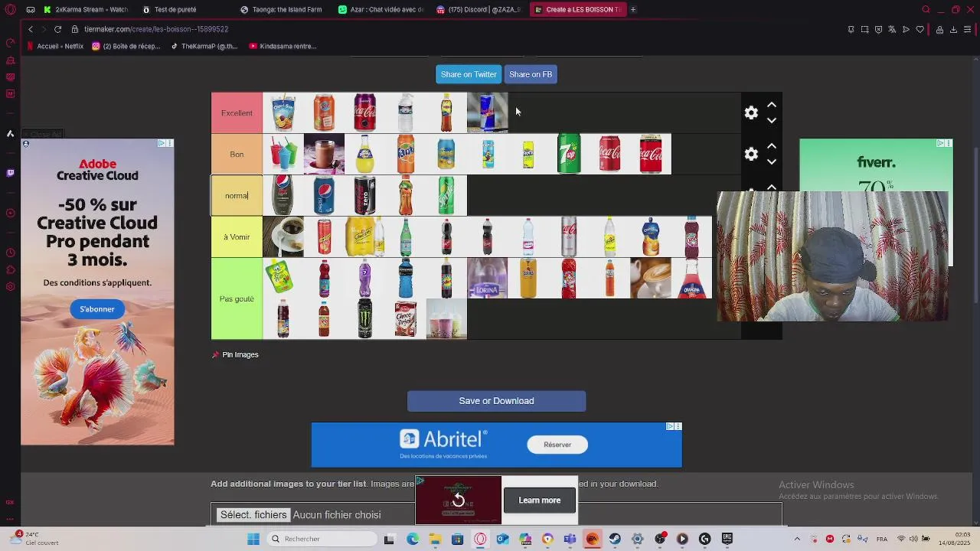The height and width of the screenshot is (551, 980).
Task: Move Bon tier row up with chevron
Action: click(772, 146)
